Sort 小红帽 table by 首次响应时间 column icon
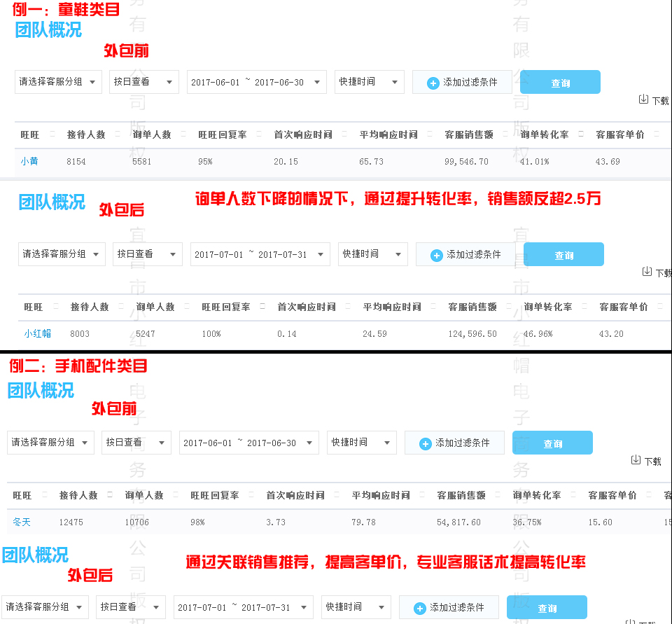This screenshot has height=624, width=672. [x=348, y=307]
